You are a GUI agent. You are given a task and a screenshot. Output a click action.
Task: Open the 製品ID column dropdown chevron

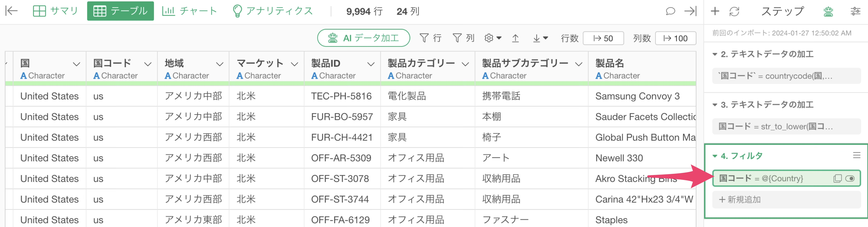371,64
